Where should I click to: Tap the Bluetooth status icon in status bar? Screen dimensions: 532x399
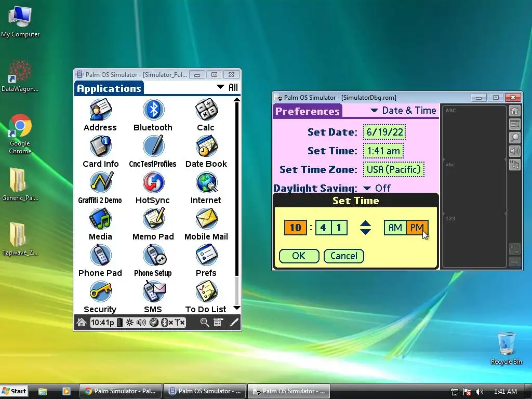tap(167, 322)
